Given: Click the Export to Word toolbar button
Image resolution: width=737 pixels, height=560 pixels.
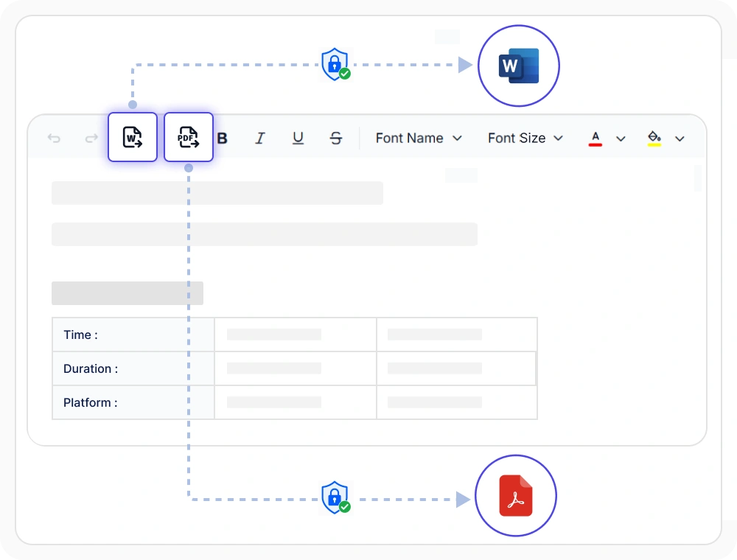Looking at the screenshot, I should [x=133, y=137].
